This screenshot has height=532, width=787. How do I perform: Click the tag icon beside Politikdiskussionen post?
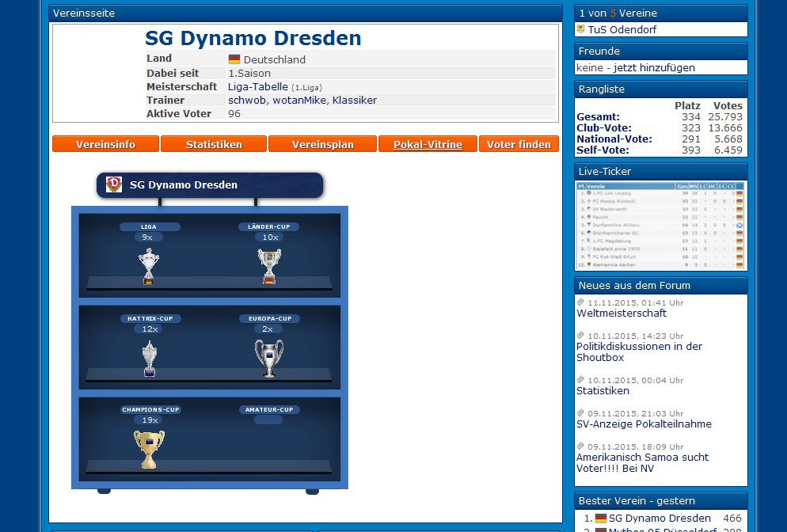coord(580,335)
